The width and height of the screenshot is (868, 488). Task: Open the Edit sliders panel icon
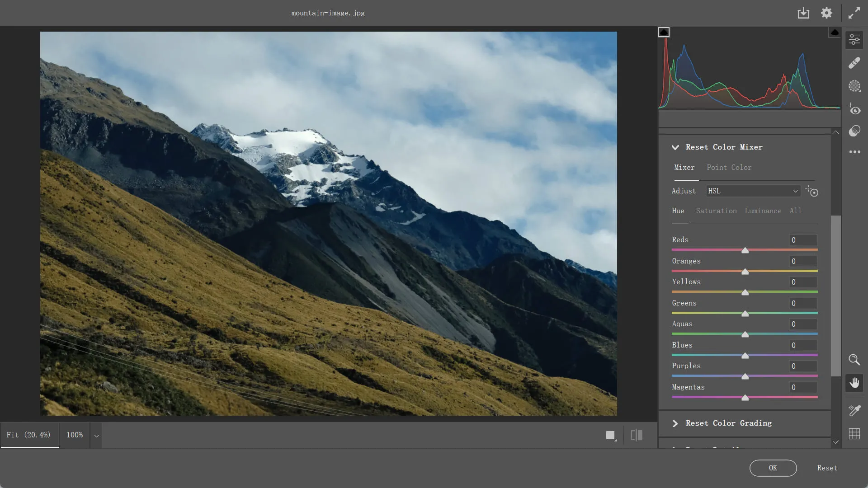coord(854,40)
